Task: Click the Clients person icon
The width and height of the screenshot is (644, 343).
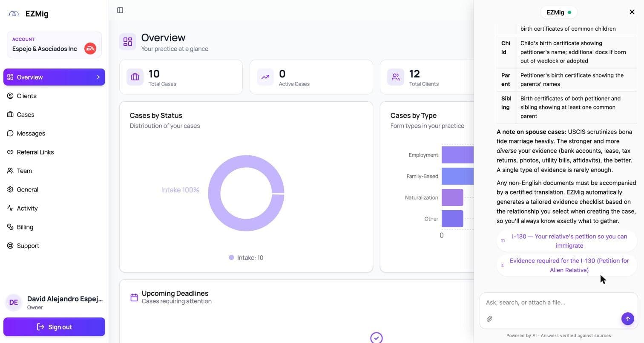Action: point(10,96)
